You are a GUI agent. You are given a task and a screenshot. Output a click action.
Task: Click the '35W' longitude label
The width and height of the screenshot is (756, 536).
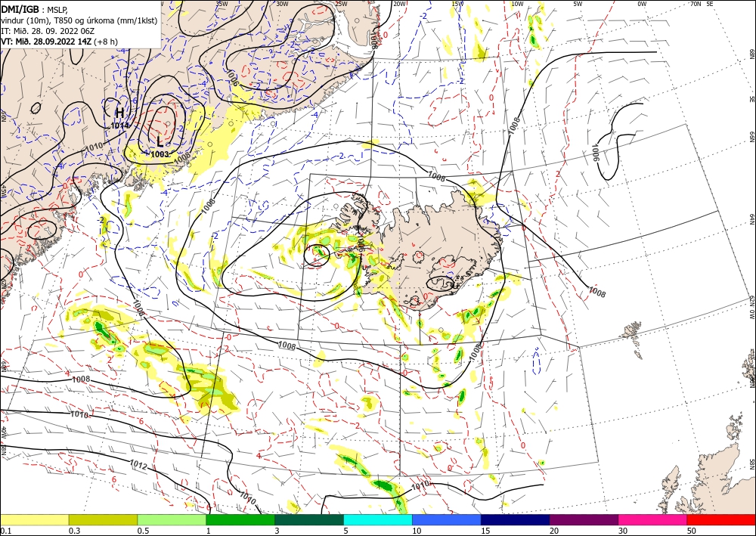click(x=222, y=4)
